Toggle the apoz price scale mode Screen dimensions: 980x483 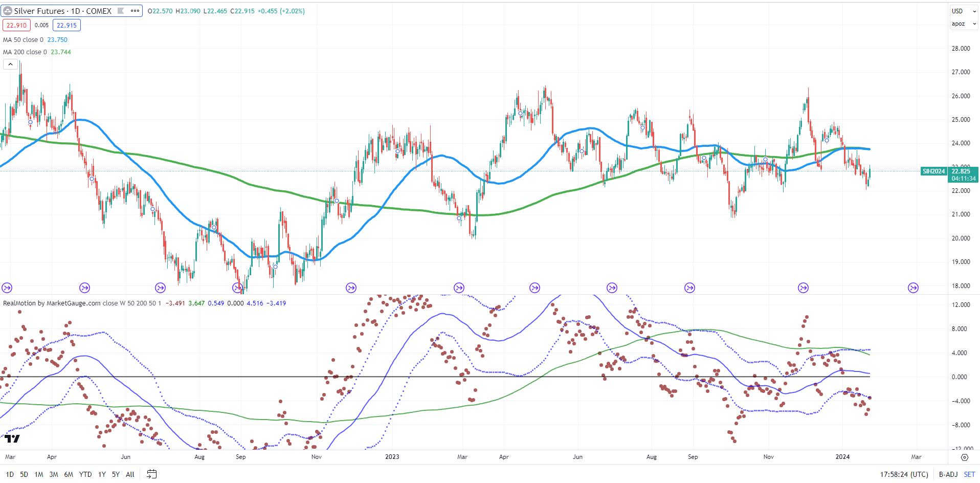pyautogui.click(x=958, y=24)
